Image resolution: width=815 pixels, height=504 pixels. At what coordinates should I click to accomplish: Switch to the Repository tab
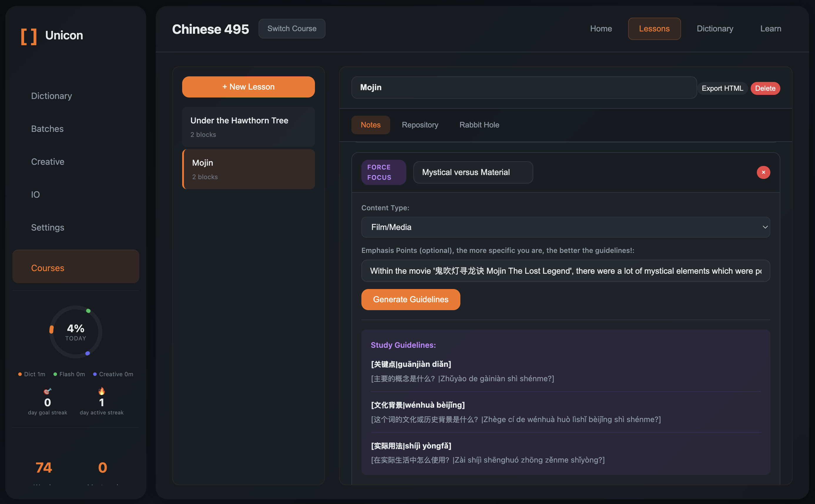420,125
